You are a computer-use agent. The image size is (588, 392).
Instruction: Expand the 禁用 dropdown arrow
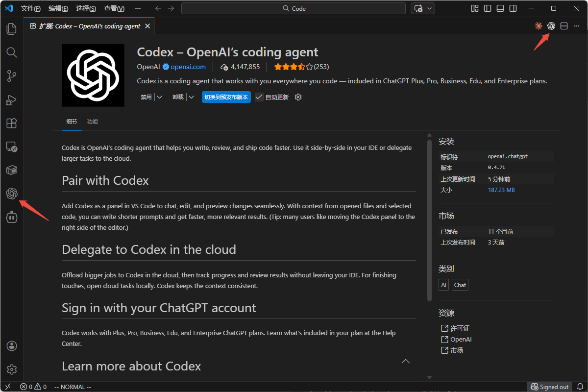click(x=159, y=97)
